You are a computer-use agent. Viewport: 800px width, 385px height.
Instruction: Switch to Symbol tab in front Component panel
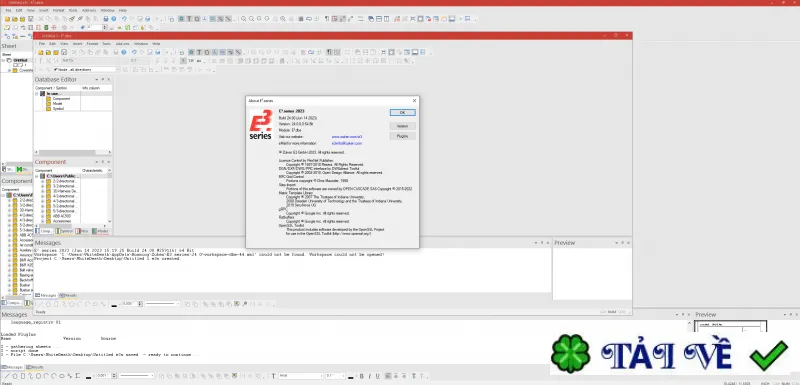tap(64, 231)
